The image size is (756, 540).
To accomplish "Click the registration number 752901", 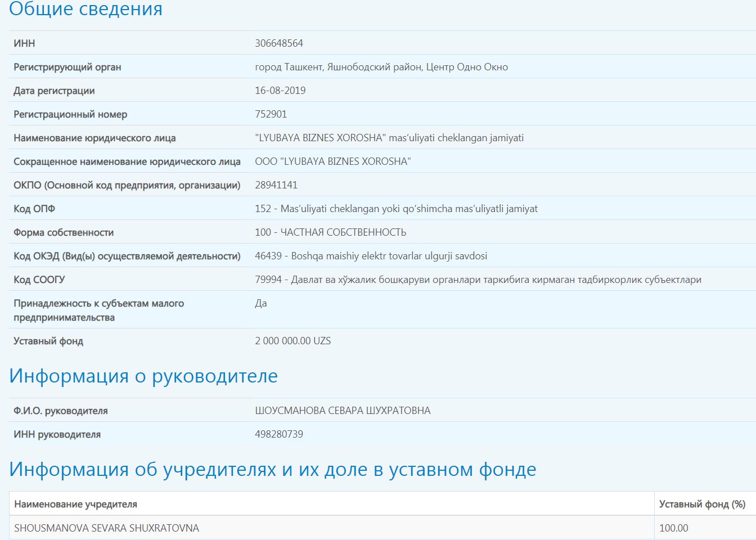I will [271, 114].
